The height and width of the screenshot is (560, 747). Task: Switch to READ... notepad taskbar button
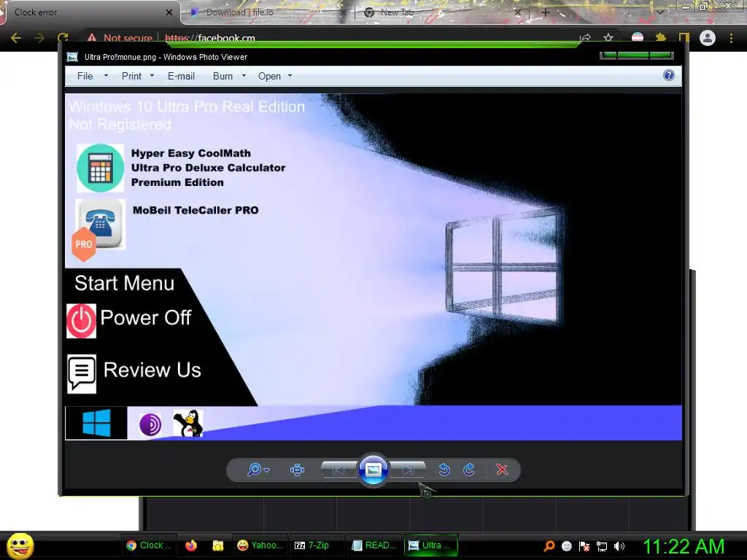373,545
